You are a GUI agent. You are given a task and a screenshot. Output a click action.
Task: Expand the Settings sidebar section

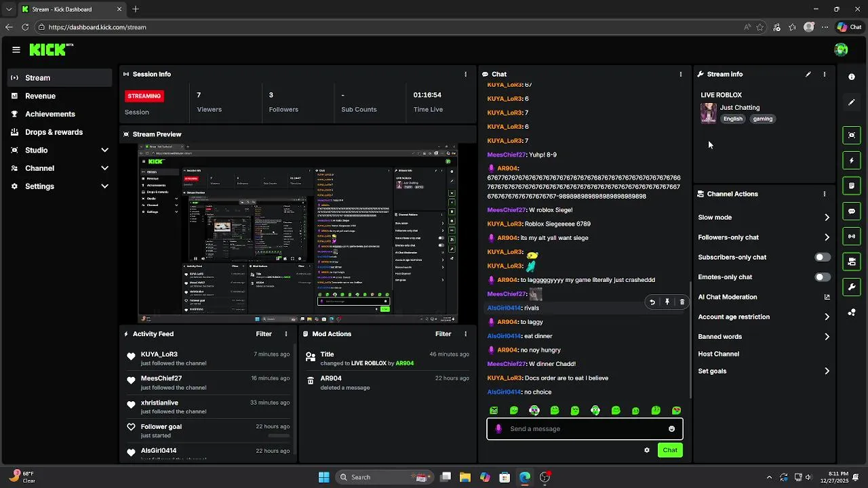pyautogui.click(x=104, y=186)
